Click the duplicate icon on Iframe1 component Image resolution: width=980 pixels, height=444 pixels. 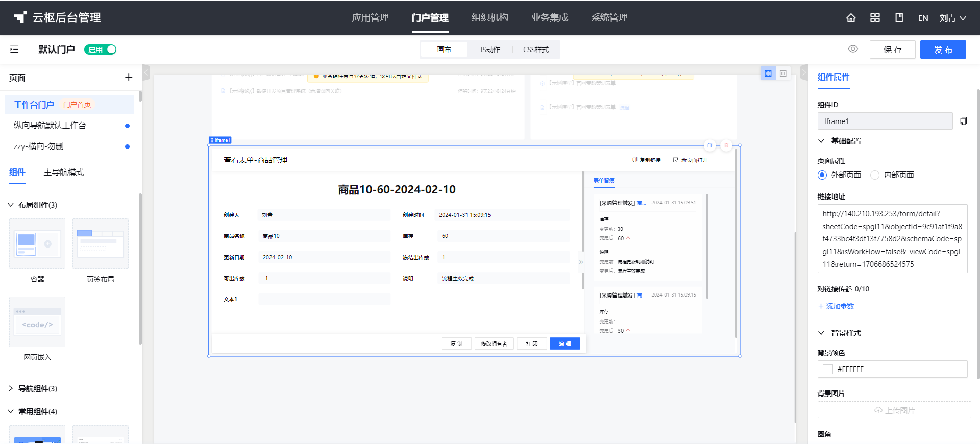(709, 145)
